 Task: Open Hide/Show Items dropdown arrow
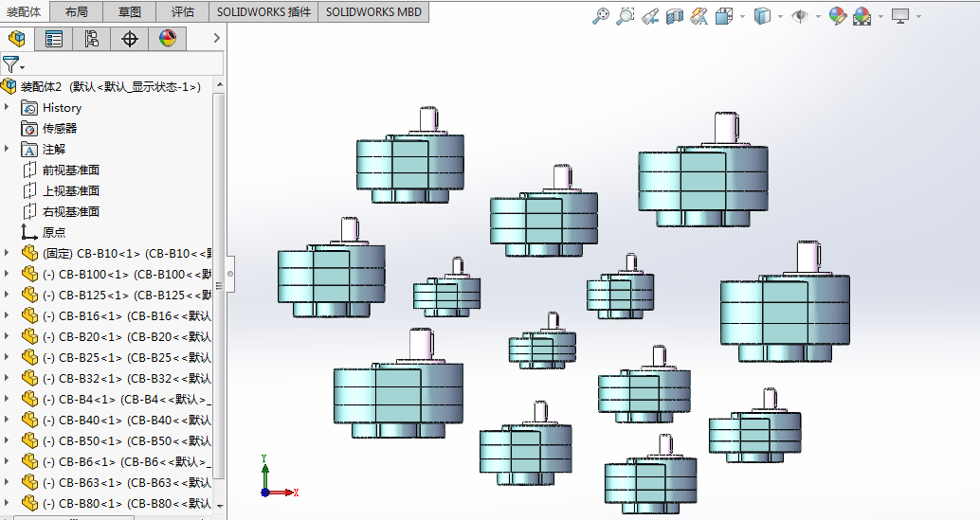pyautogui.click(x=818, y=17)
